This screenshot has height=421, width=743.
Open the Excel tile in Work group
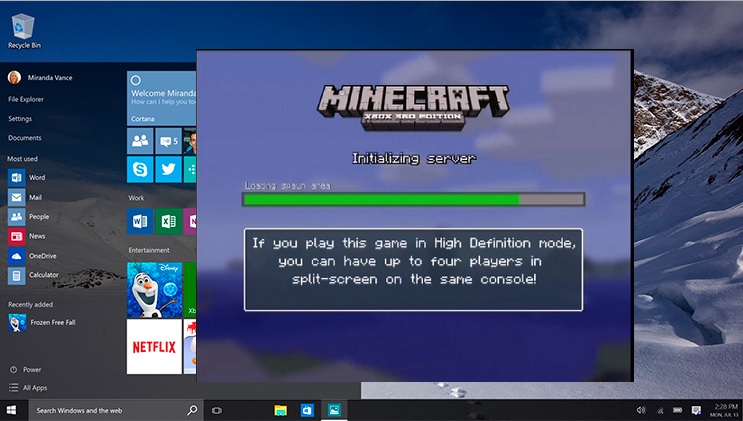click(x=168, y=221)
